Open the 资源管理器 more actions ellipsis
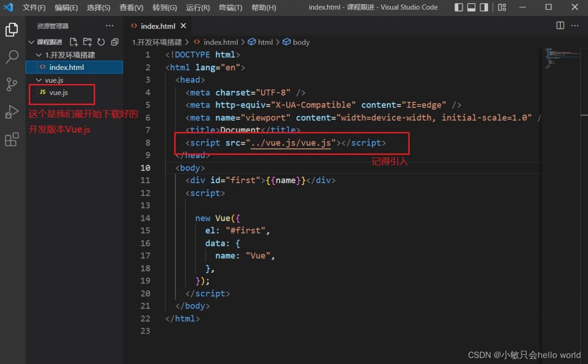 [x=109, y=26]
